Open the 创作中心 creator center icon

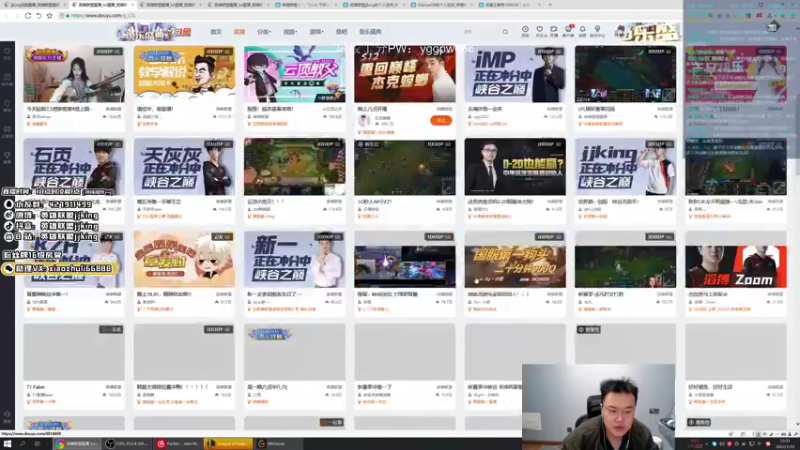(x=597, y=31)
